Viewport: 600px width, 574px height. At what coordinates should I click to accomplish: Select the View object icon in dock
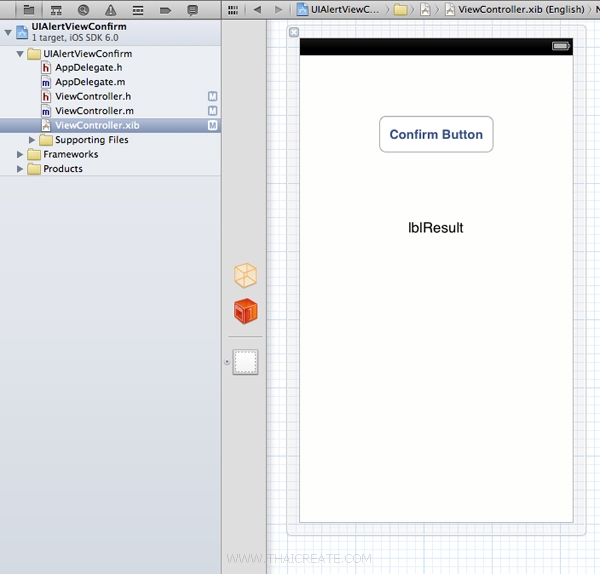245,362
